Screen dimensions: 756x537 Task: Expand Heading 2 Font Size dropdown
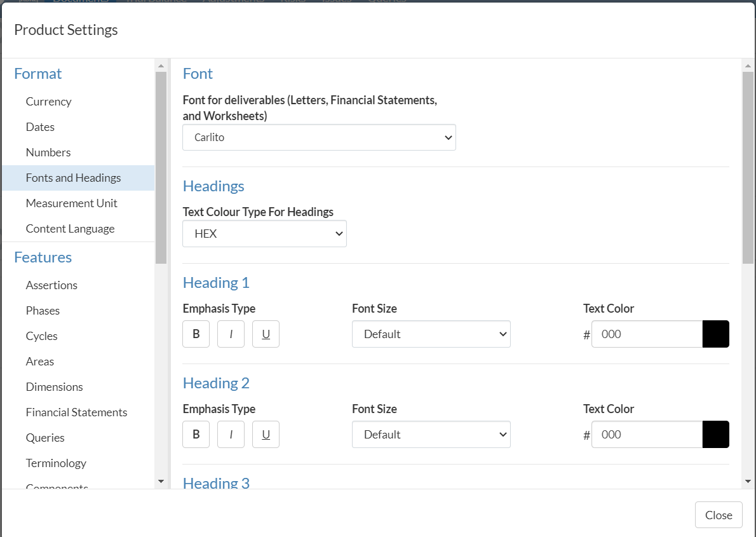click(431, 435)
